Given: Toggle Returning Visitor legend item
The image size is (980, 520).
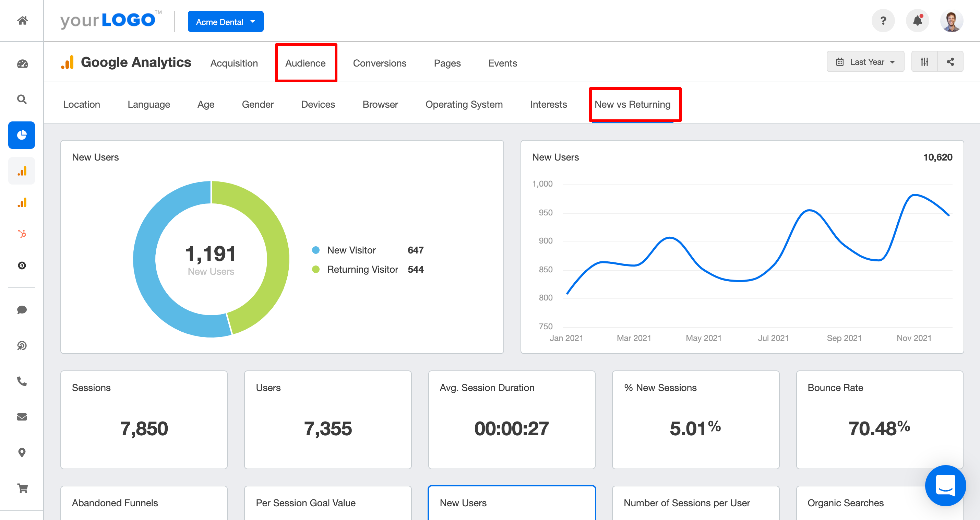Looking at the screenshot, I should (362, 269).
